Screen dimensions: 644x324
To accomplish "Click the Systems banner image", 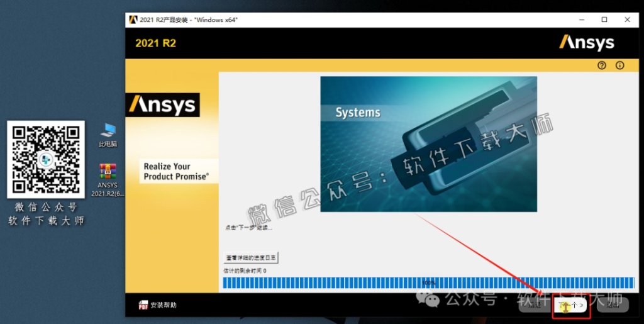I will 428,144.
